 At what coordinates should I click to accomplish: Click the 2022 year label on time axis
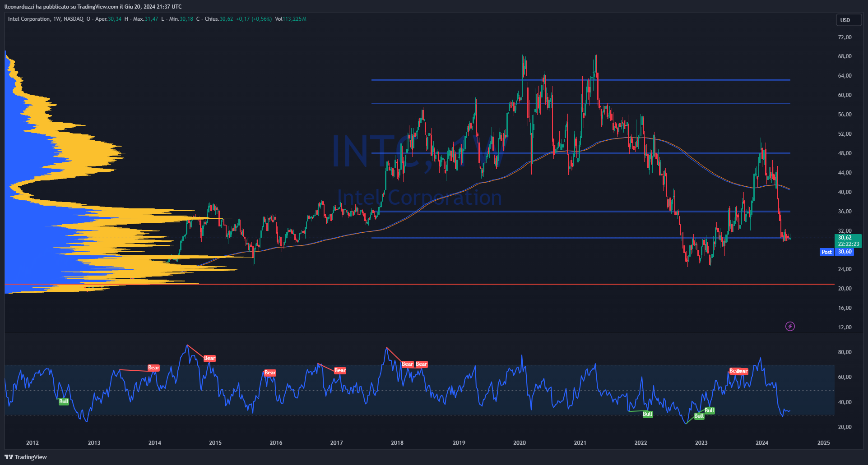coord(641,443)
